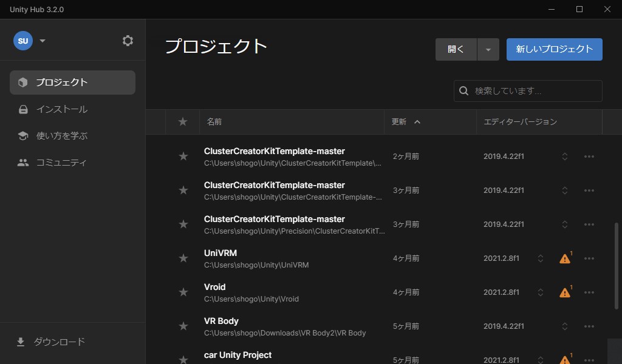Click the 開く button
The image size is (622, 364).
click(x=456, y=50)
